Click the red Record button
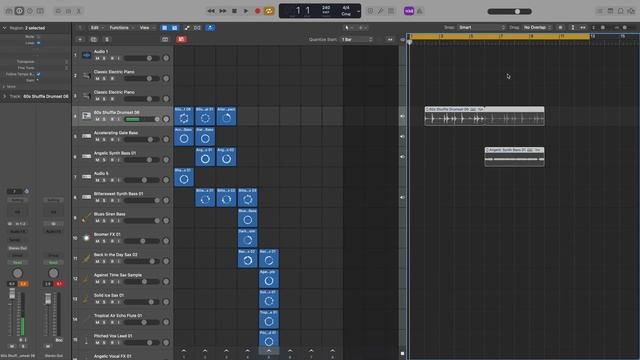This screenshot has width=640, height=360. 258,11
